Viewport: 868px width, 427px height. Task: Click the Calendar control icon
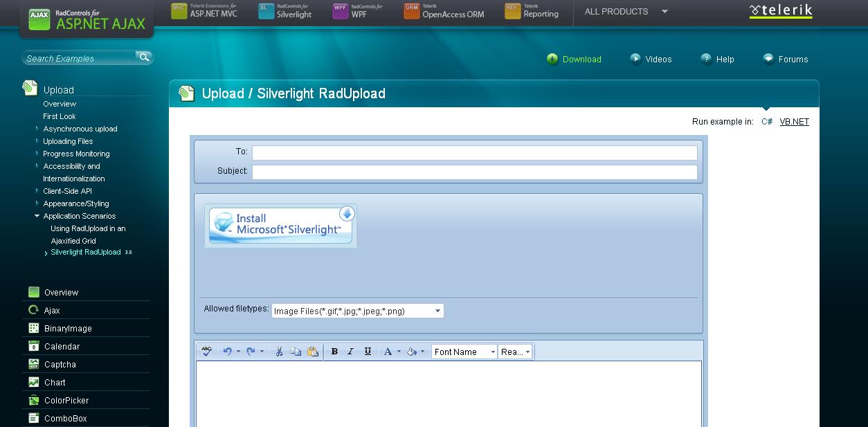[33, 346]
